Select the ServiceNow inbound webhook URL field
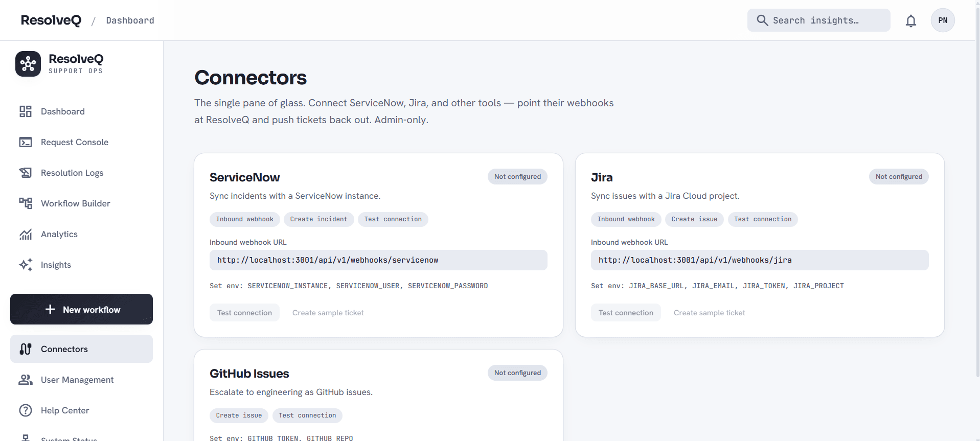 coord(378,260)
